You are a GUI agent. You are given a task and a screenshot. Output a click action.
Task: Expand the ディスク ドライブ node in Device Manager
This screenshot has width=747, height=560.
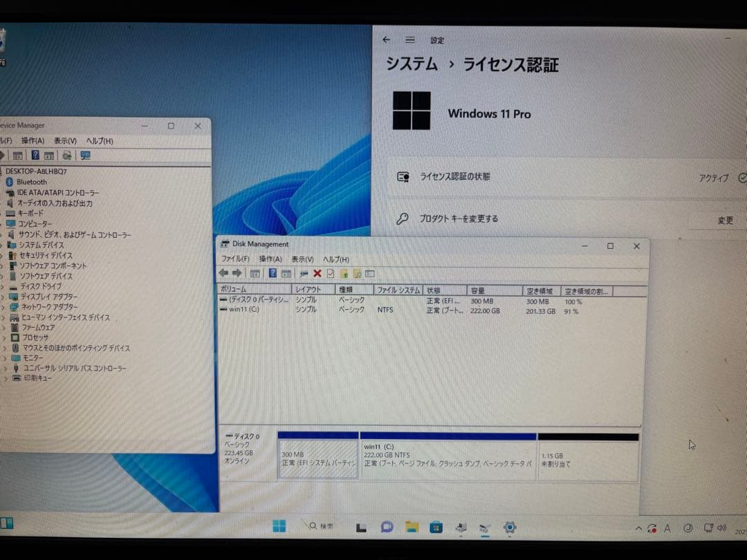(3, 286)
